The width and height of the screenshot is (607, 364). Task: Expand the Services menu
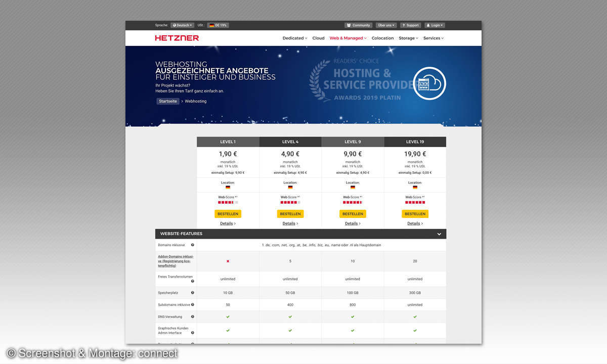tap(433, 38)
